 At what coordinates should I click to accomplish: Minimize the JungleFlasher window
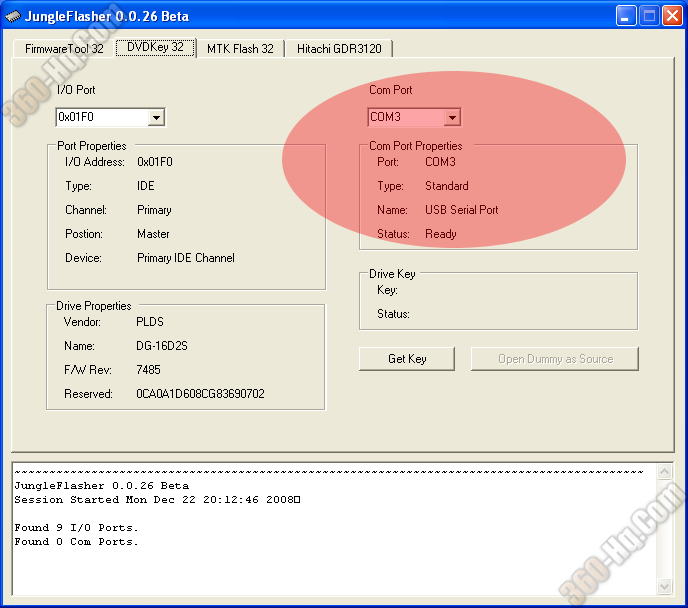[626, 16]
